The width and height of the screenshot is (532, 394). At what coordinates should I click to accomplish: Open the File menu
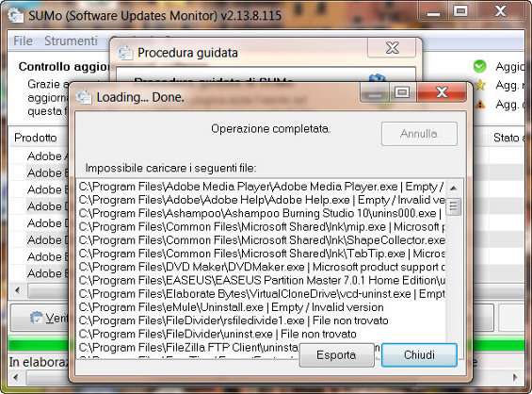click(24, 41)
